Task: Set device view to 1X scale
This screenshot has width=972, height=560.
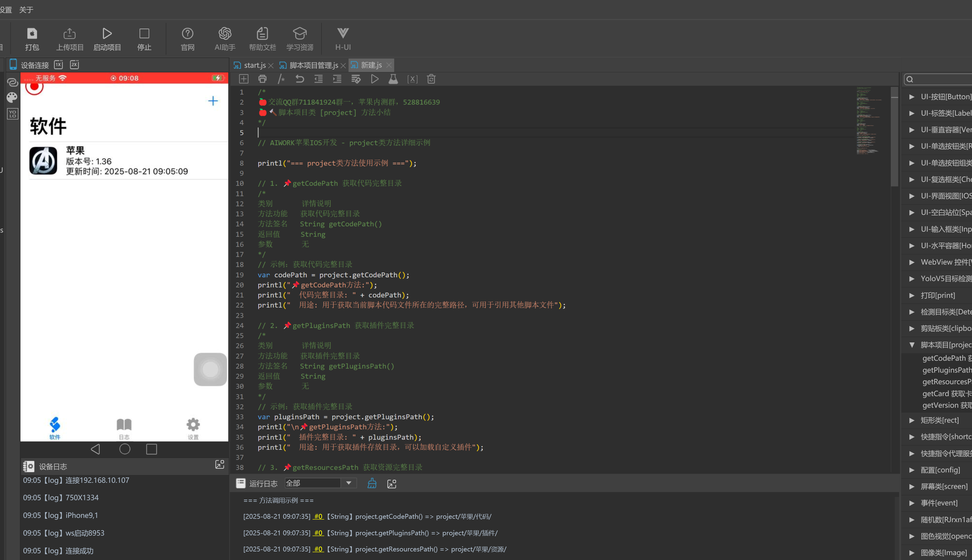Action: tap(59, 65)
